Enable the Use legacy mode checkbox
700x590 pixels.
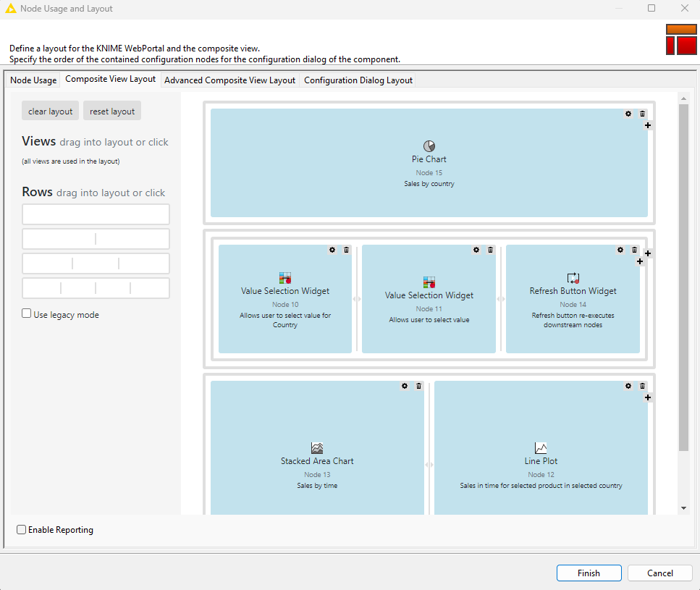point(27,314)
